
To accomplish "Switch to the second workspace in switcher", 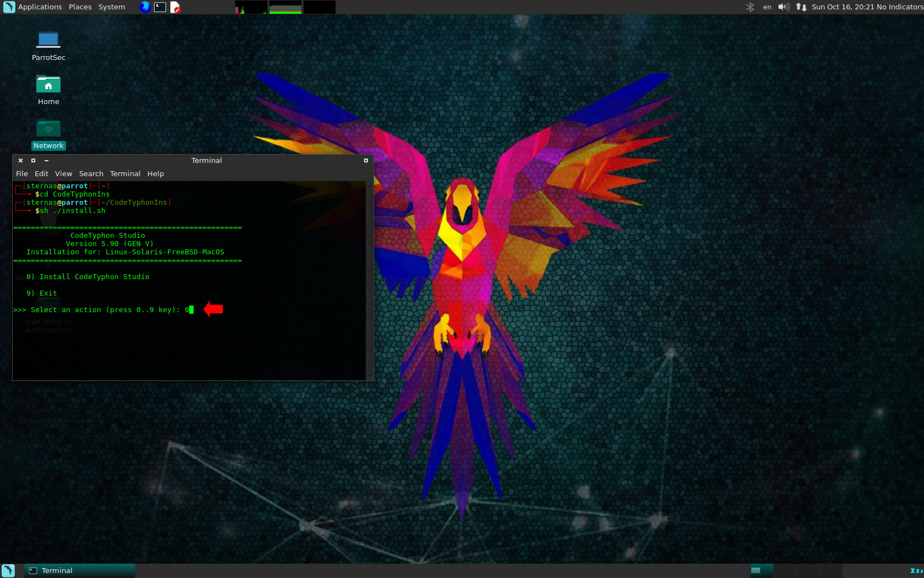I will [785, 571].
